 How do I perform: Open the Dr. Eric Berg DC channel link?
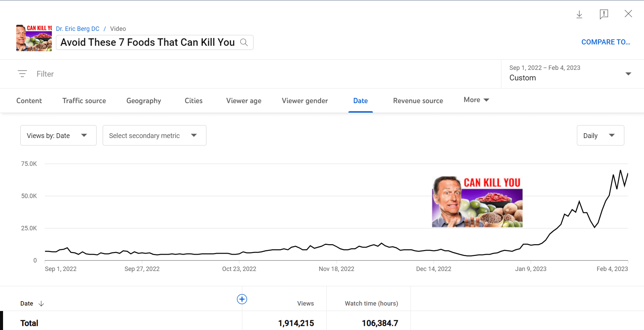78,29
